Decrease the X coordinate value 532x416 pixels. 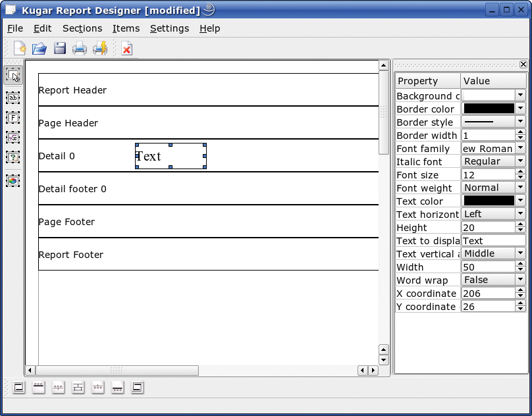pos(520,296)
